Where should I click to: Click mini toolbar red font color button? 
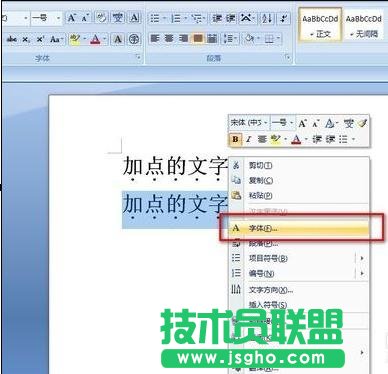coord(296,139)
